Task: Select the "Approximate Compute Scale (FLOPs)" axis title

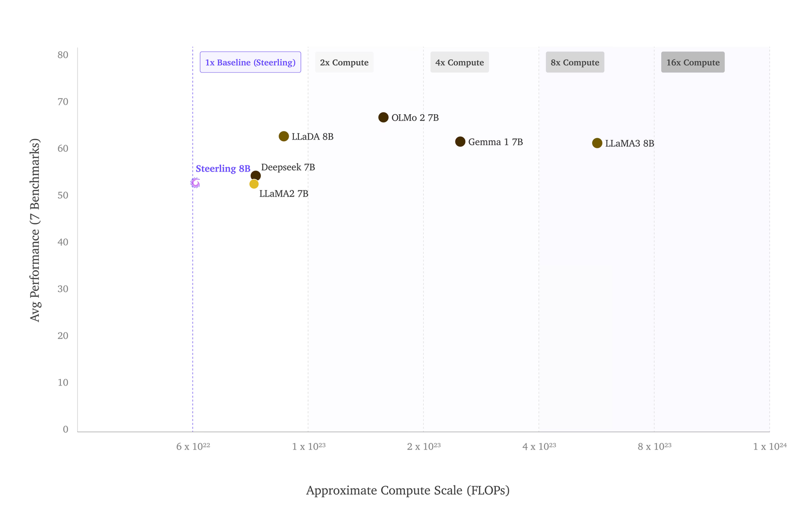Action: (408, 491)
